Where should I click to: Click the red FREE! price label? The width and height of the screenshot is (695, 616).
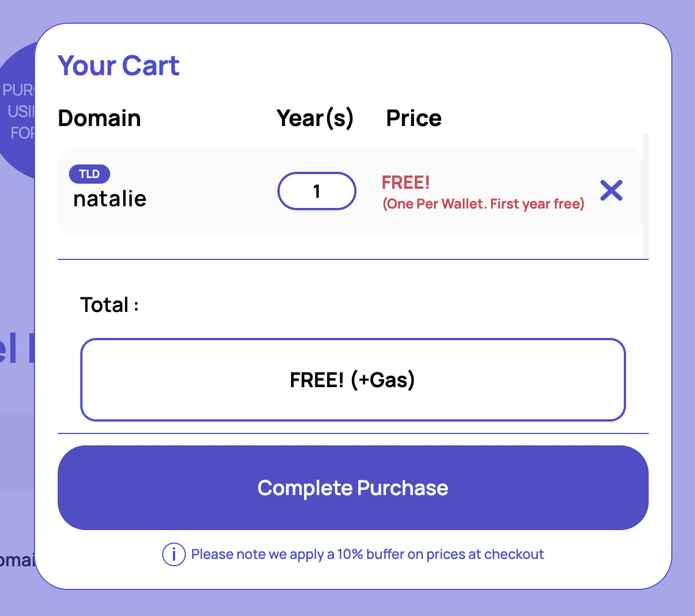406,183
